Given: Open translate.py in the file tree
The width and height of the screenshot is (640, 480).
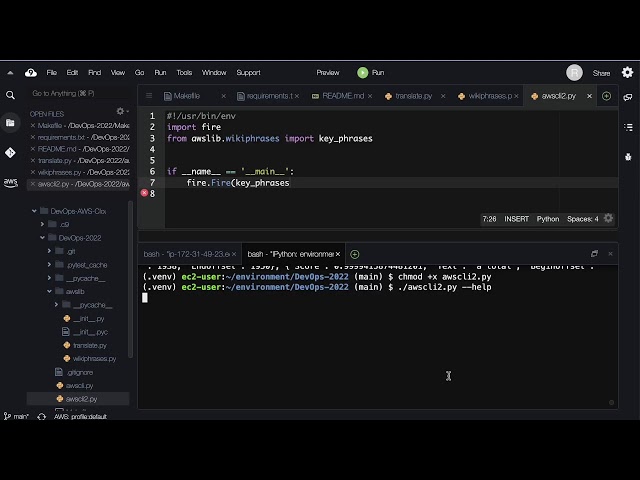Looking at the screenshot, I should pyautogui.click(x=90, y=345).
